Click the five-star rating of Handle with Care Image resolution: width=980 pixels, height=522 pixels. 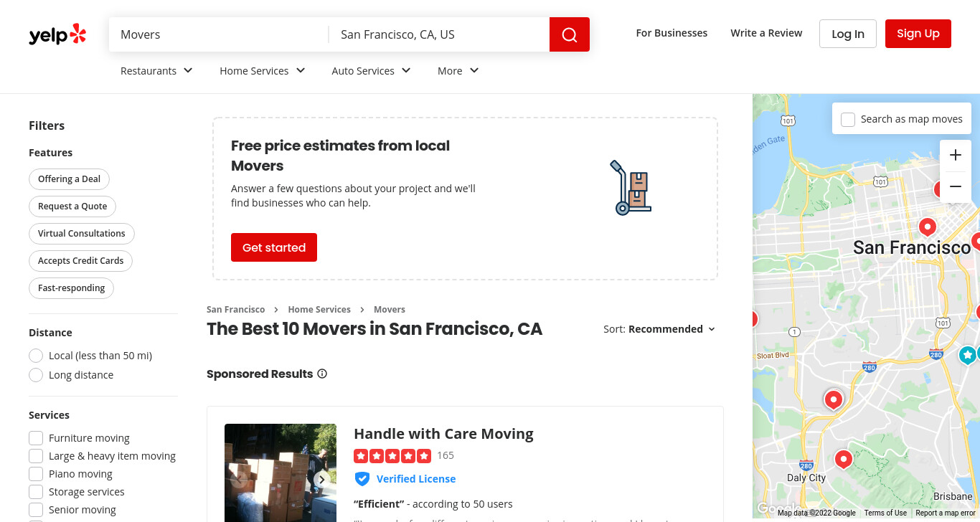point(392,455)
